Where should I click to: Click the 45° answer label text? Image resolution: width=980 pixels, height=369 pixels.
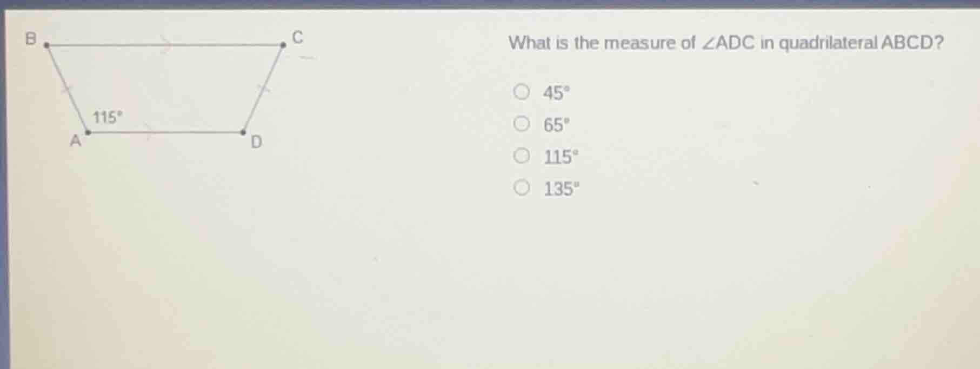tap(556, 92)
